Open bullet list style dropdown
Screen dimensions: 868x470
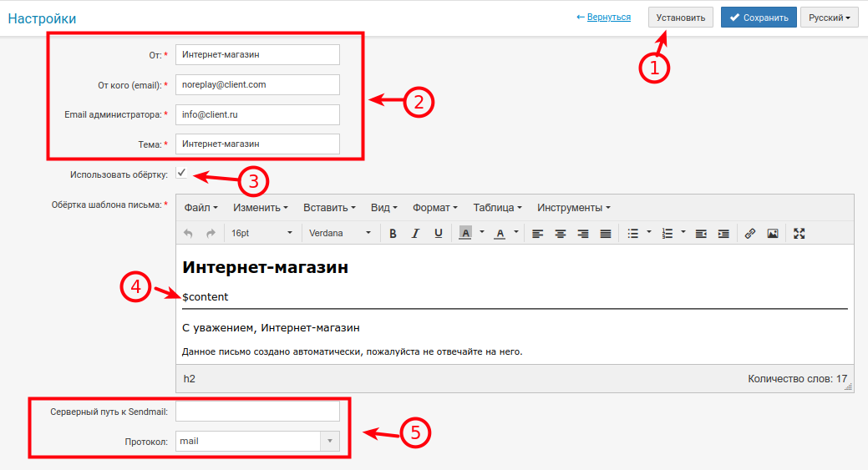(649, 233)
